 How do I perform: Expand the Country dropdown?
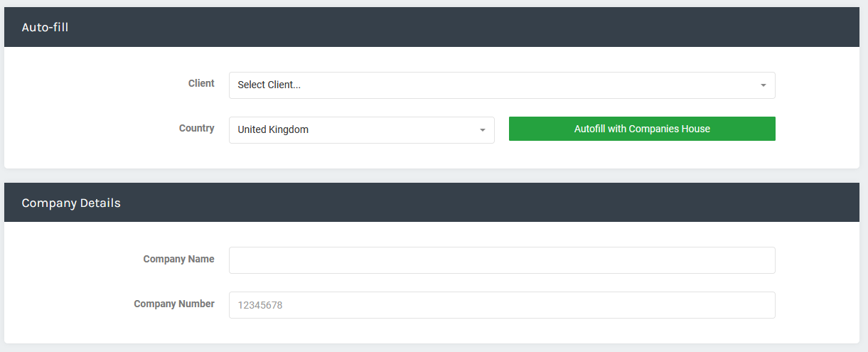pos(361,130)
